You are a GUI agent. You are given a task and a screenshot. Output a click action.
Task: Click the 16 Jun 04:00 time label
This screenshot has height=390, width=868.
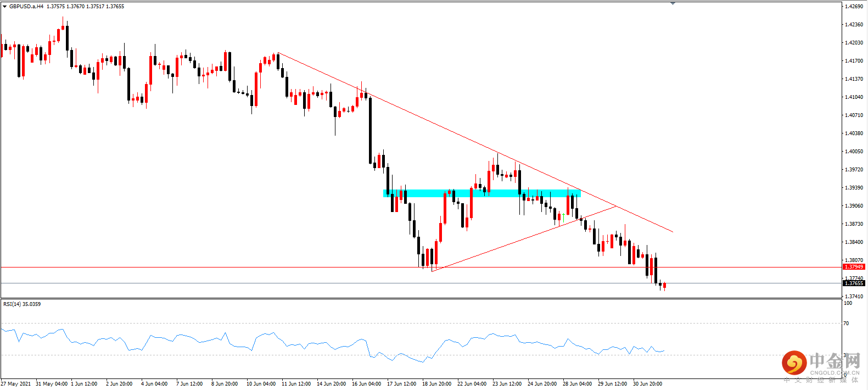367,384
